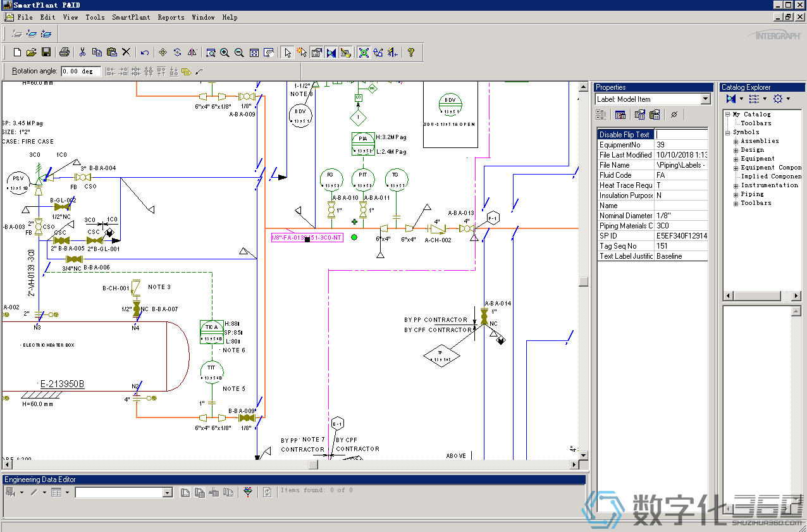Viewport: 807px width, 532px height.
Task: Open the Label: Model Item dropdown
Action: click(706, 99)
